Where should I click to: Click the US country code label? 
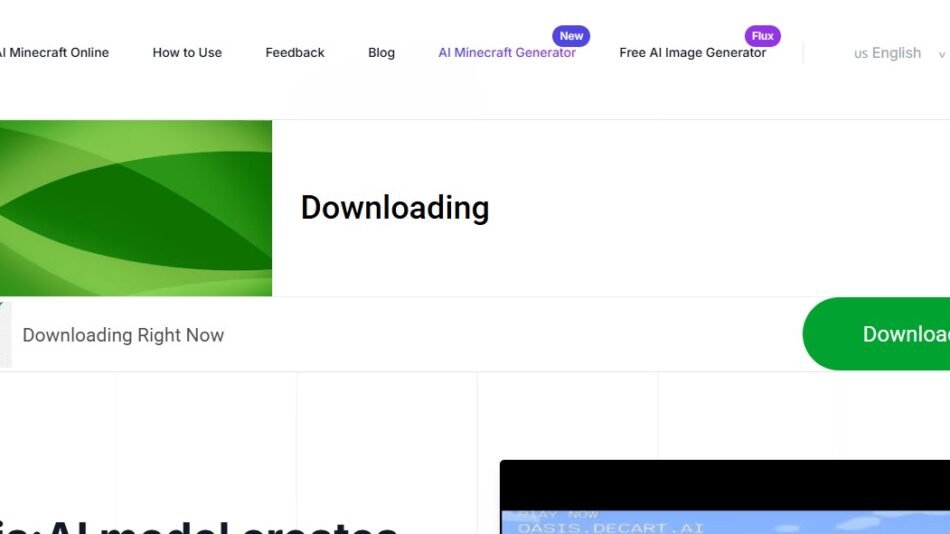[x=860, y=54]
